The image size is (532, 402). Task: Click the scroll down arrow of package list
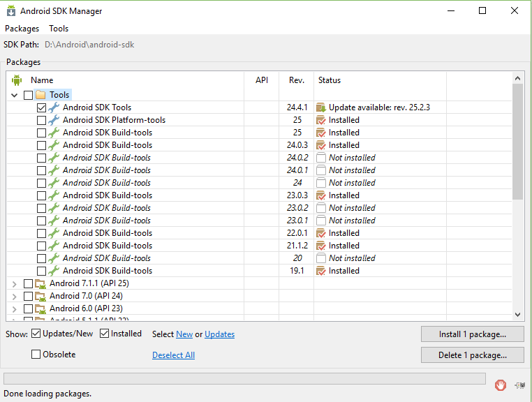(517, 315)
